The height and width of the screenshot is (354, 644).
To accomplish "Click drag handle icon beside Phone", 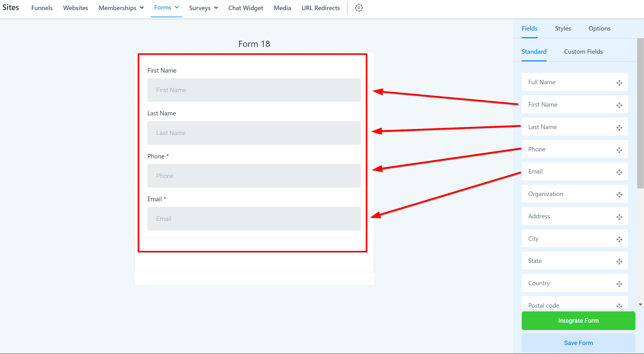I will (x=619, y=150).
